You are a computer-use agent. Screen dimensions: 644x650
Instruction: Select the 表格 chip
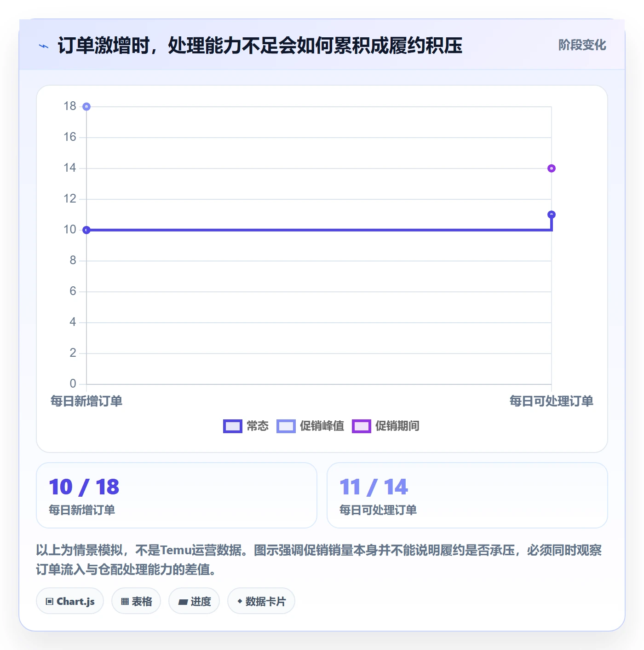(136, 601)
